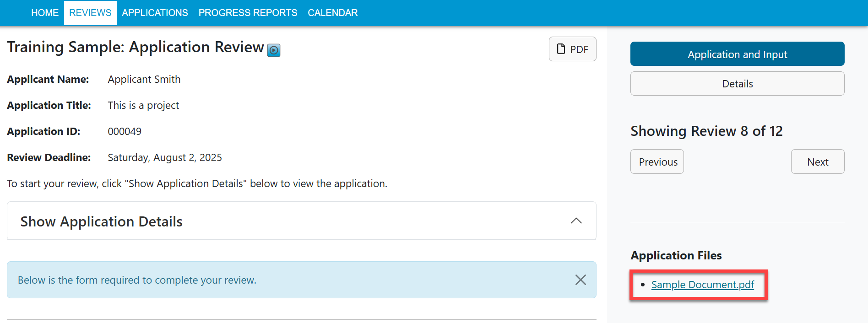The image size is (868, 323).
Task: Select the REVIEWS tab
Action: click(x=90, y=13)
